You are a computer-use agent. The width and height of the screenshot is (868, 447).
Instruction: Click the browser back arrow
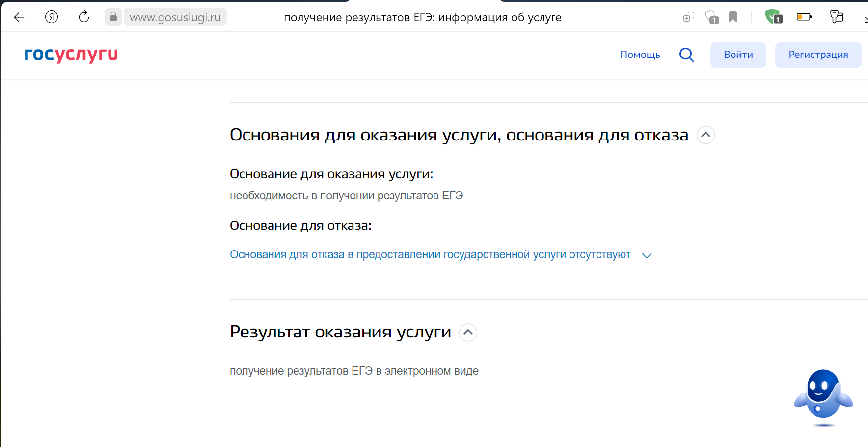point(19,17)
